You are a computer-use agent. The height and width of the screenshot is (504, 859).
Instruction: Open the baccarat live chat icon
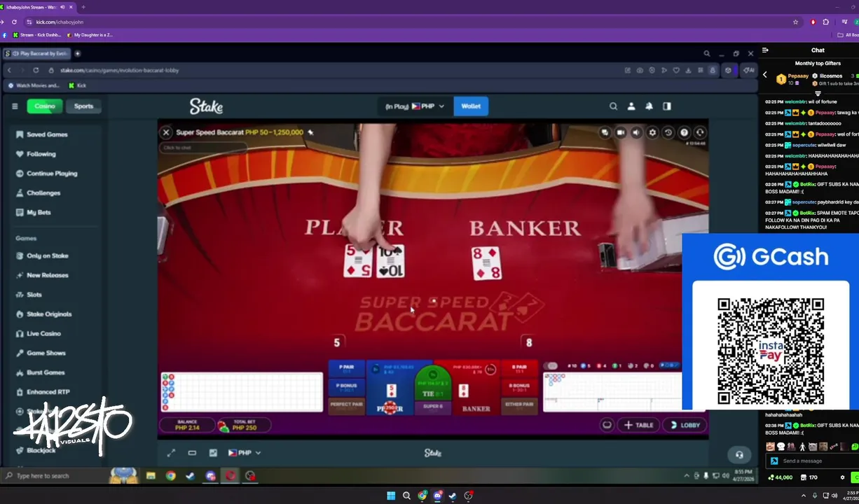[605, 132]
